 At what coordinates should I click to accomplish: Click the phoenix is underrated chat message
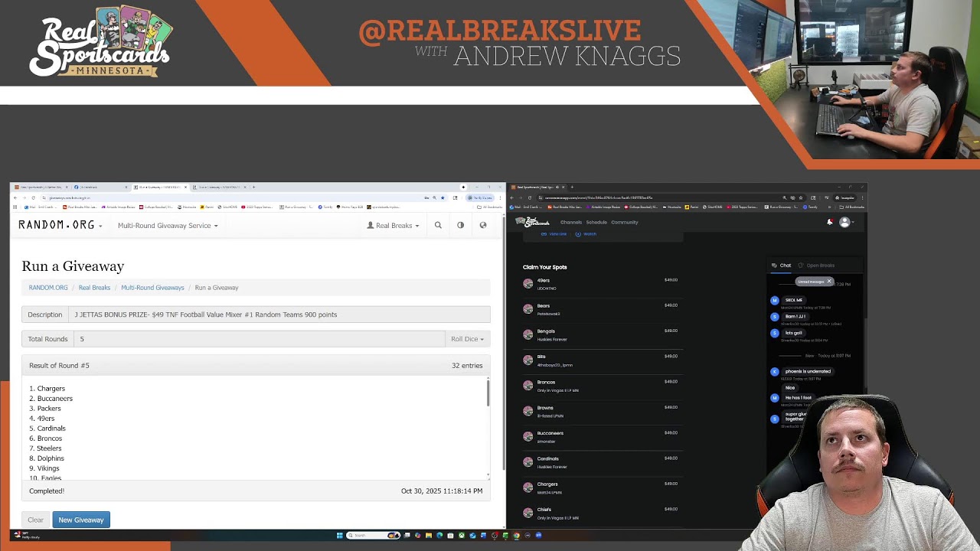[x=808, y=371]
